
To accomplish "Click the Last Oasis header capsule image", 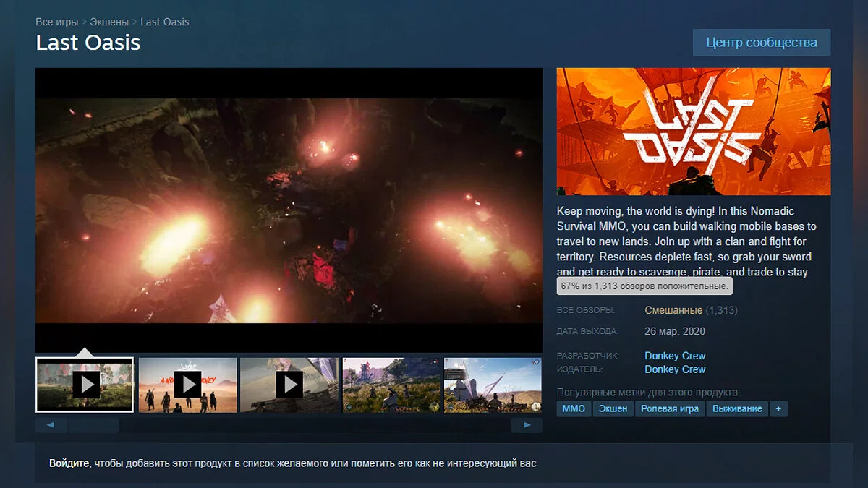I will pyautogui.click(x=694, y=132).
